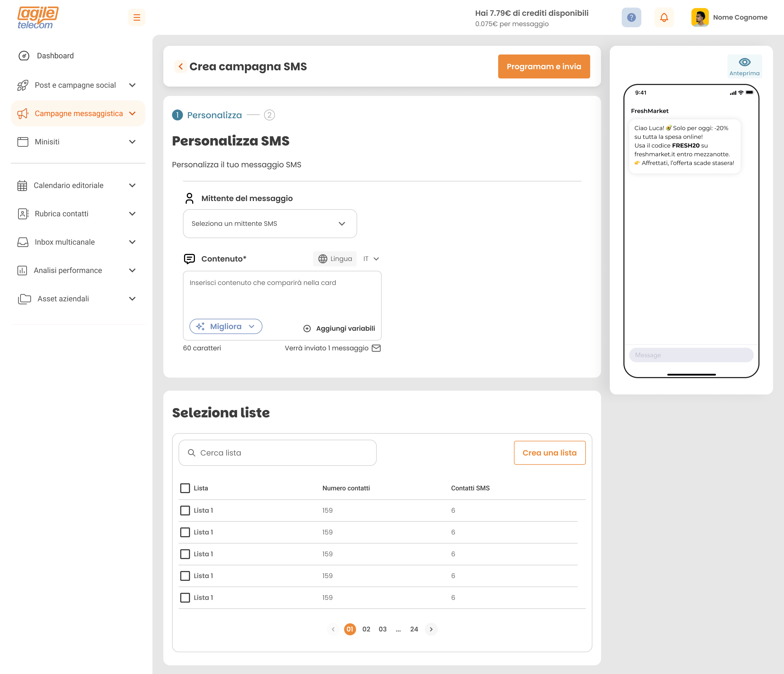Check the first Lista 1 checkbox

(185, 510)
